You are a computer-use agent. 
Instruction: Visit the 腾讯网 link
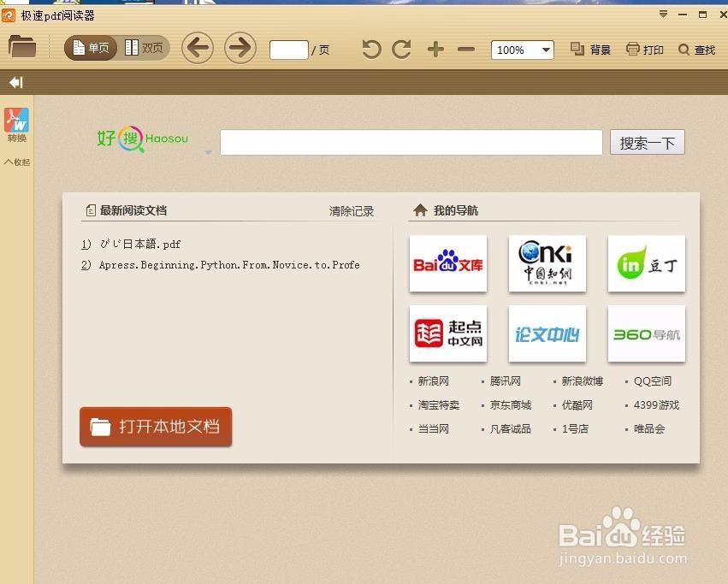(x=505, y=381)
